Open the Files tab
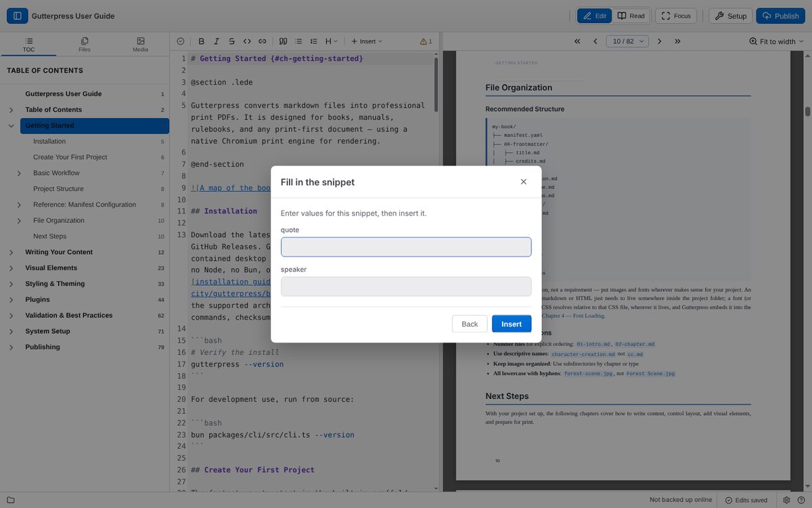 (x=85, y=45)
